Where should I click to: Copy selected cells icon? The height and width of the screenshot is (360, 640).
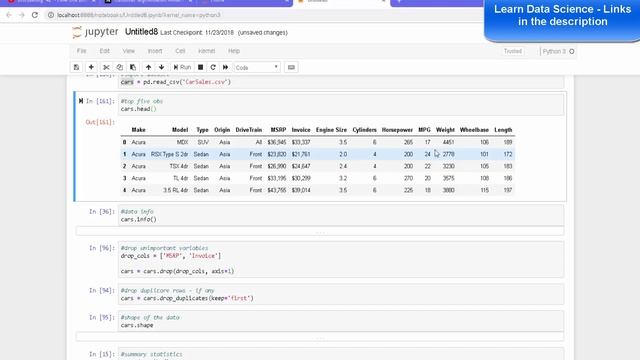click(x=120, y=67)
